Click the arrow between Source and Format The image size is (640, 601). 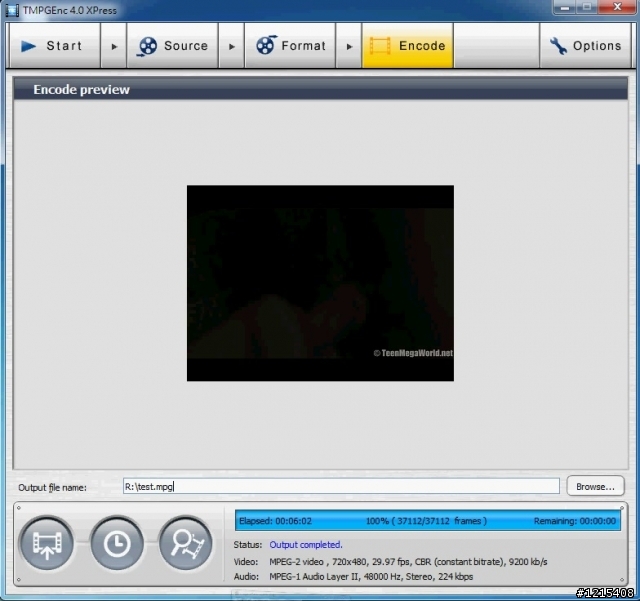tap(231, 46)
